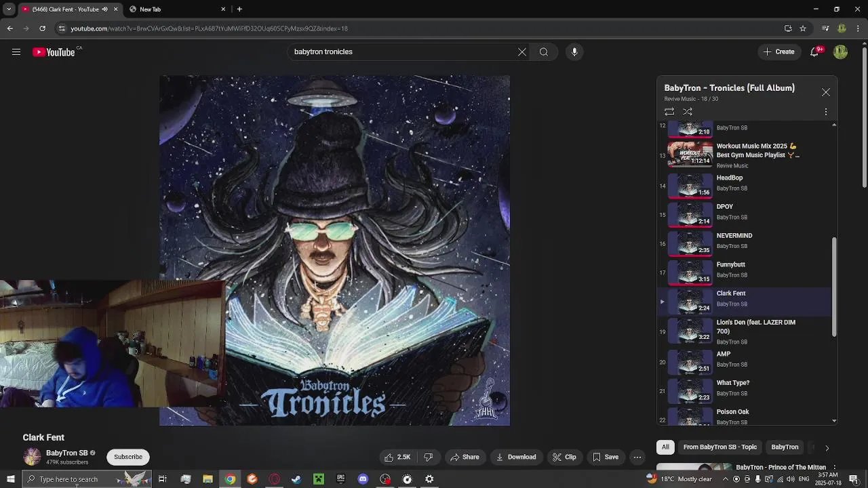Open File Explorer from taskbar
Viewport: 868px width, 488px height.
(x=208, y=479)
